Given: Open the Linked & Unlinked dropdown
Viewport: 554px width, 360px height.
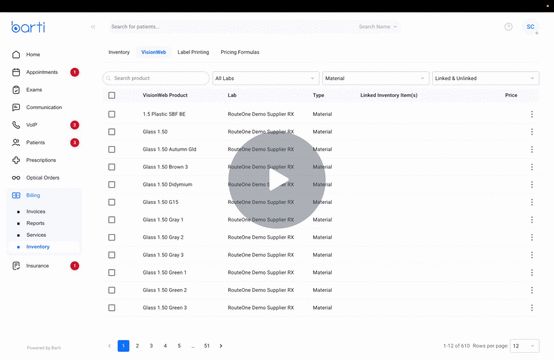Looking at the screenshot, I should click(x=485, y=78).
